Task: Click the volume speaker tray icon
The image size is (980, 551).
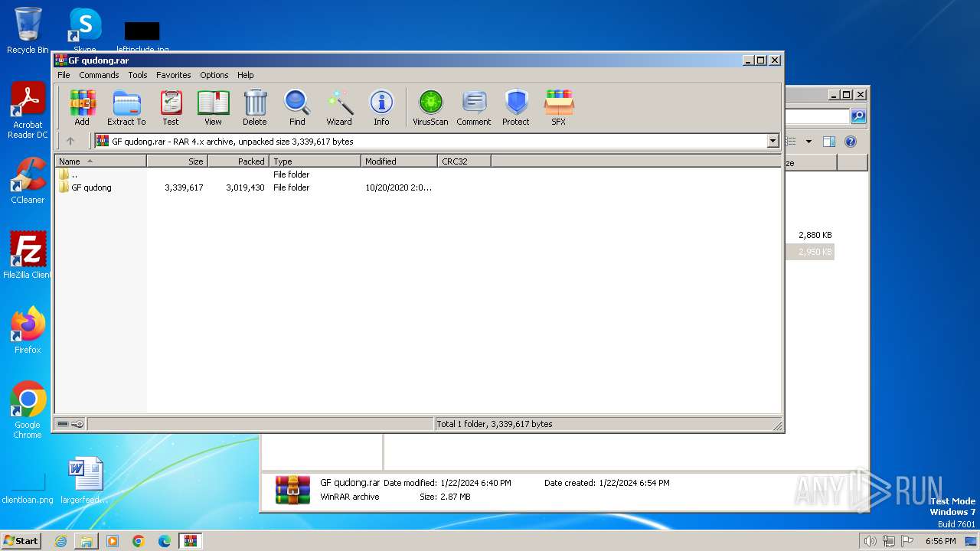Action: click(x=870, y=541)
